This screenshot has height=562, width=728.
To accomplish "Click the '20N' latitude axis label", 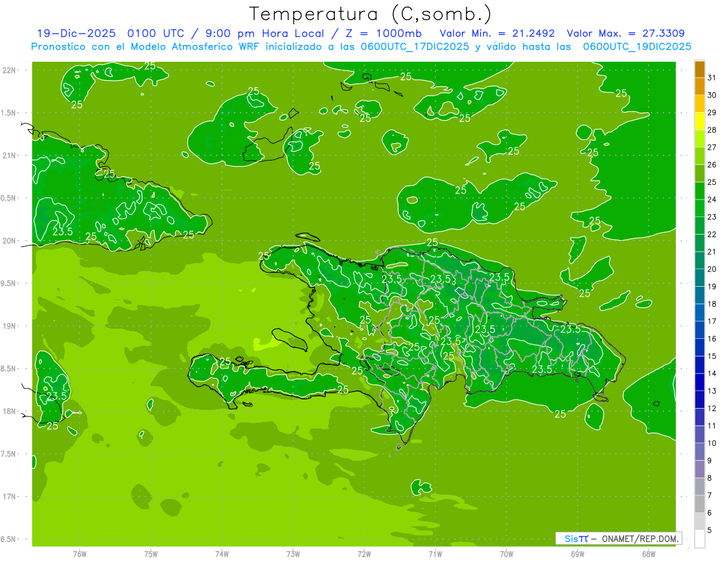I will pos(10,241).
